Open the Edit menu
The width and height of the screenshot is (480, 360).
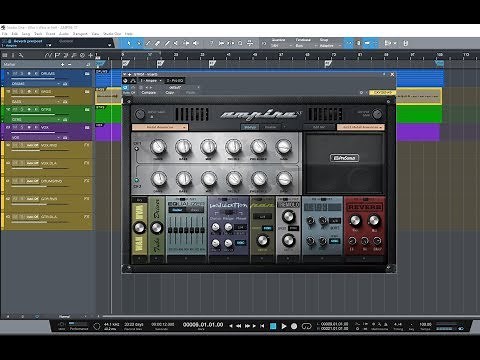click(x=15, y=34)
